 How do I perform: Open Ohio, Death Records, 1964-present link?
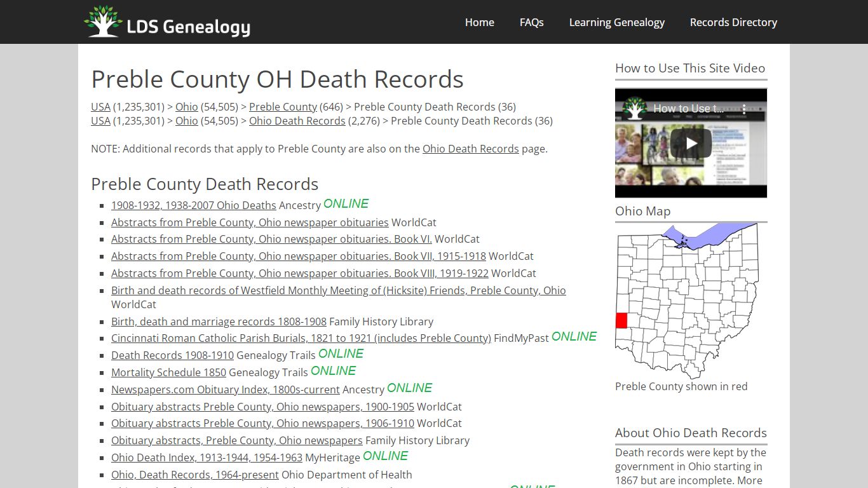pos(194,475)
